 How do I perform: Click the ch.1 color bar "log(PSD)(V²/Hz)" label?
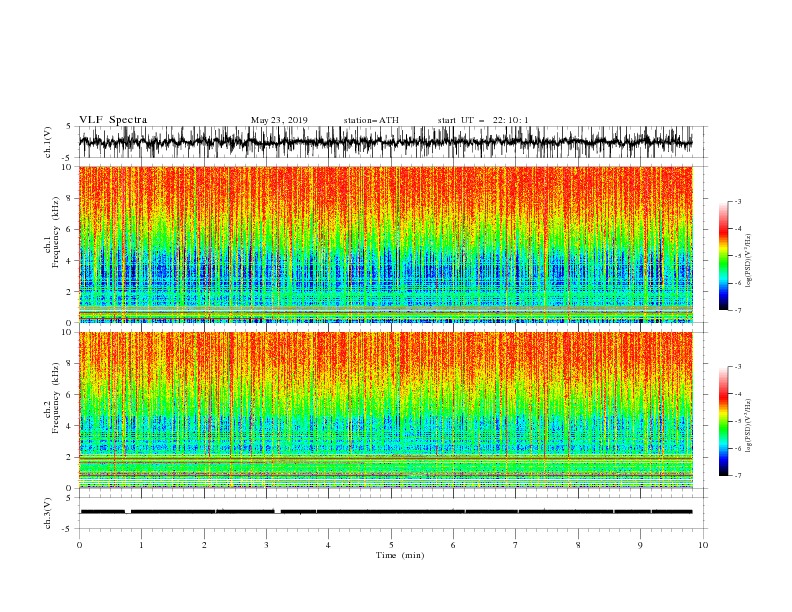tap(748, 261)
